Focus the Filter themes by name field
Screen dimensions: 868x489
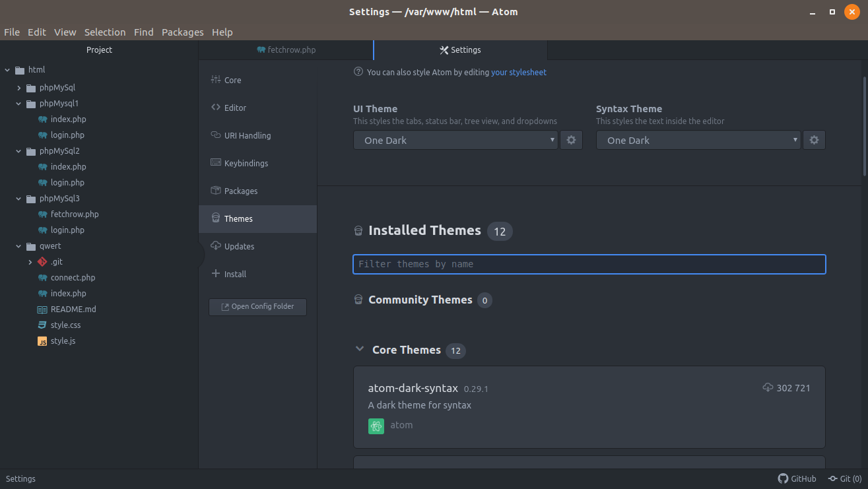(589, 264)
